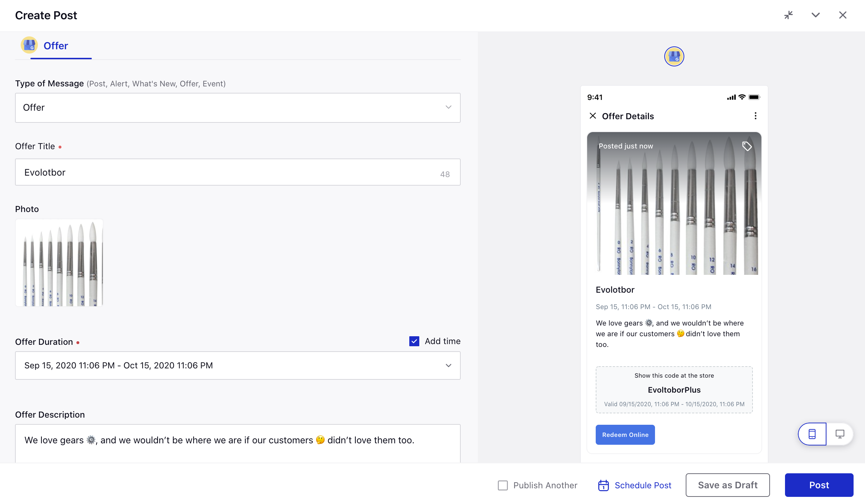Image resolution: width=865 pixels, height=504 pixels.
Task: Enable the Publish Another checkbox
Action: tap(504, 484)
